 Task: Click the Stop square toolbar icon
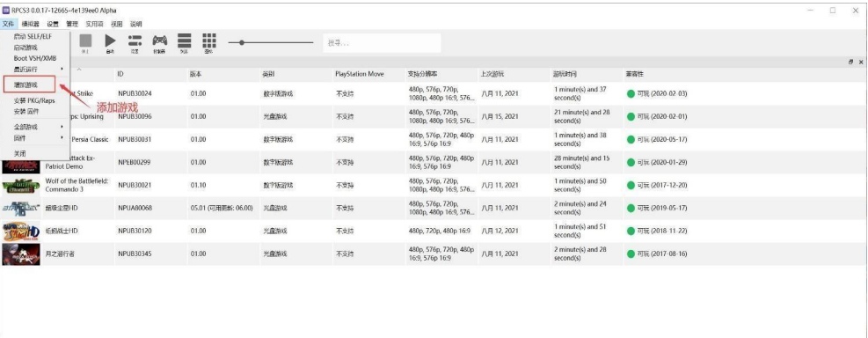(85, 41)
